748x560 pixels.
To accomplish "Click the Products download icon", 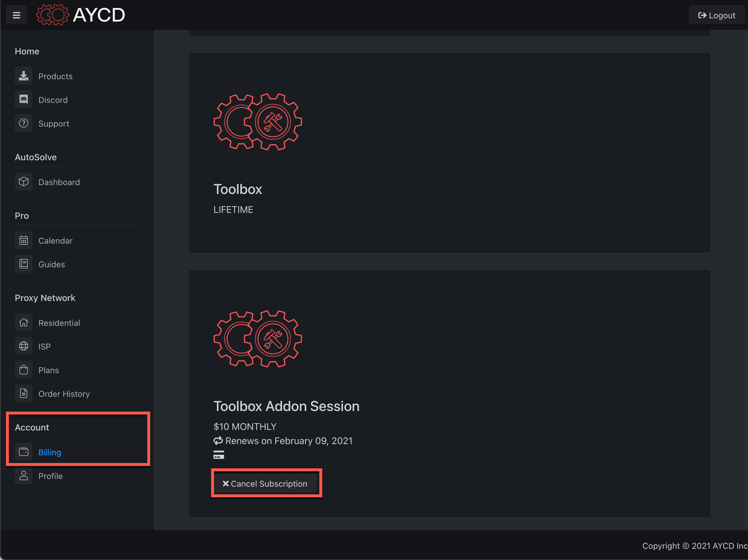I will [x=24, y=76].
